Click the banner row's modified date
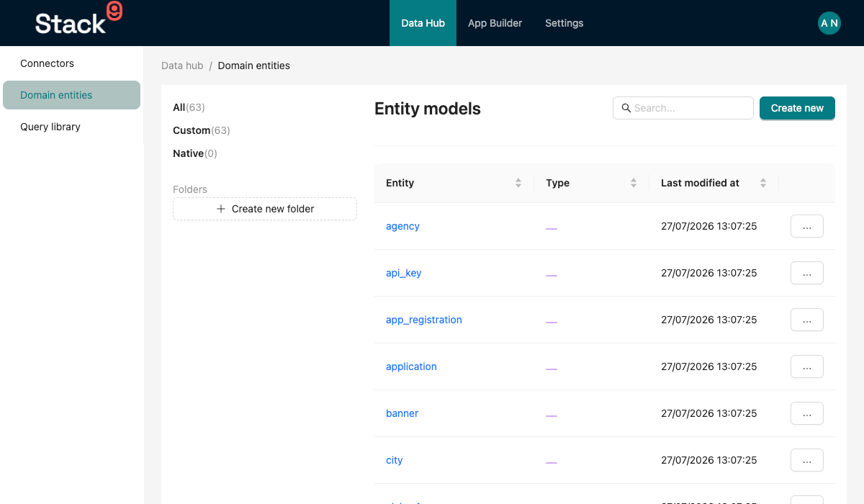This screenshot has width=864, height=504. coord(709,413)
